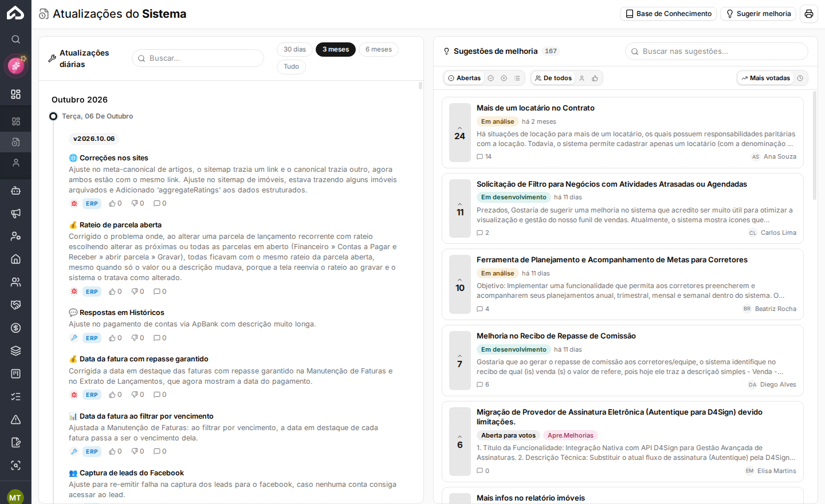Viewport: 825px width, 504px height.
Task: Sort by Mais votadas
Action: (765, 78)
